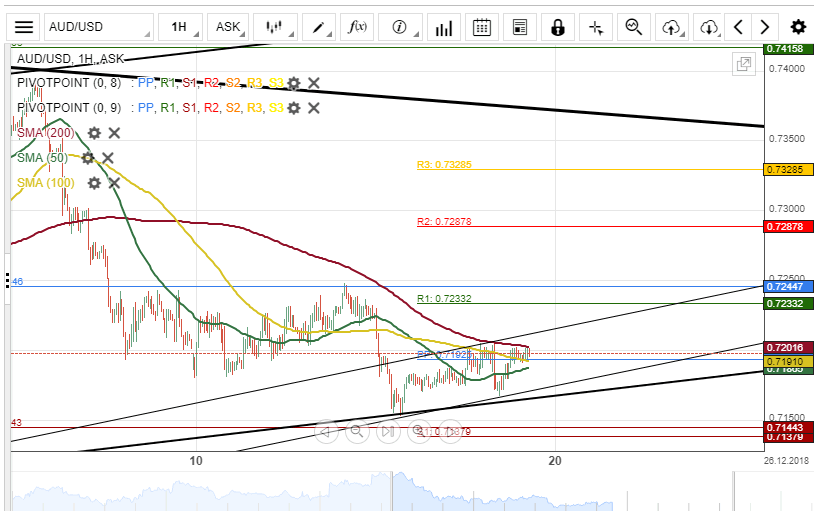Click the 0.72332 green price tag

[788, 304]
